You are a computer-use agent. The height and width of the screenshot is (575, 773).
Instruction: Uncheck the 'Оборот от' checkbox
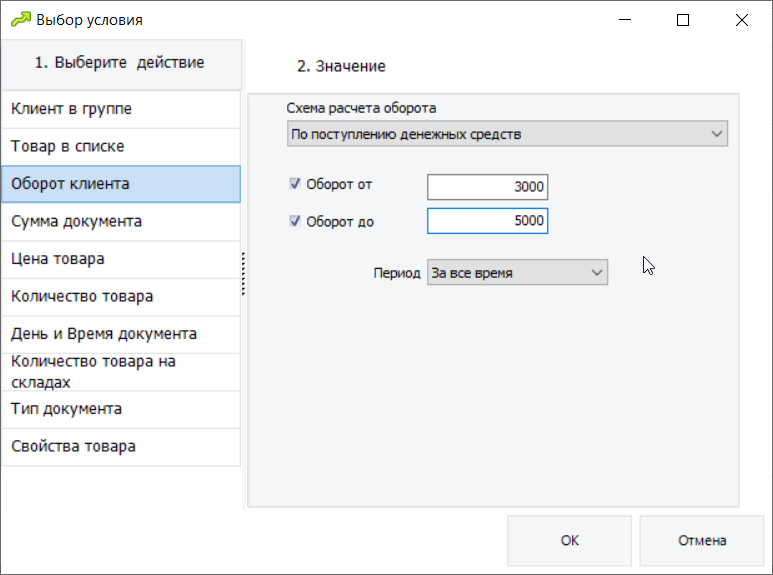coord(295,183)
